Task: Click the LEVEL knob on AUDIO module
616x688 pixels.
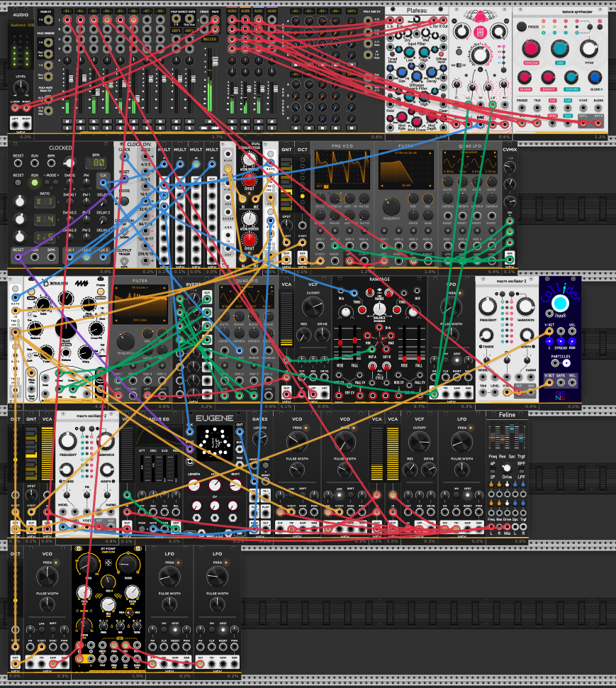Action: [x=21, y=87]
